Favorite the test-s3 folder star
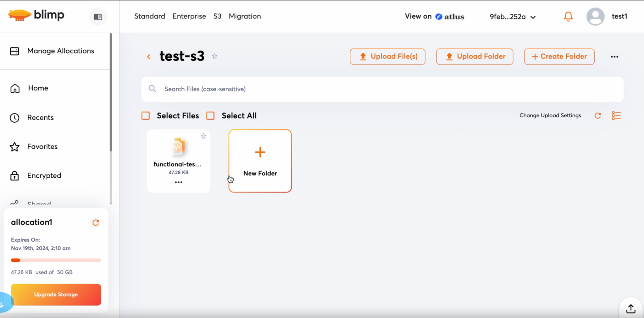The height and width of the screenshot is (318, 644). 214,56
